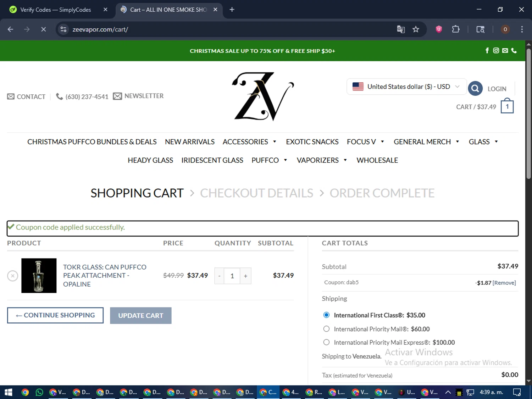Open the New Arrivals menu item

(190, 142)
